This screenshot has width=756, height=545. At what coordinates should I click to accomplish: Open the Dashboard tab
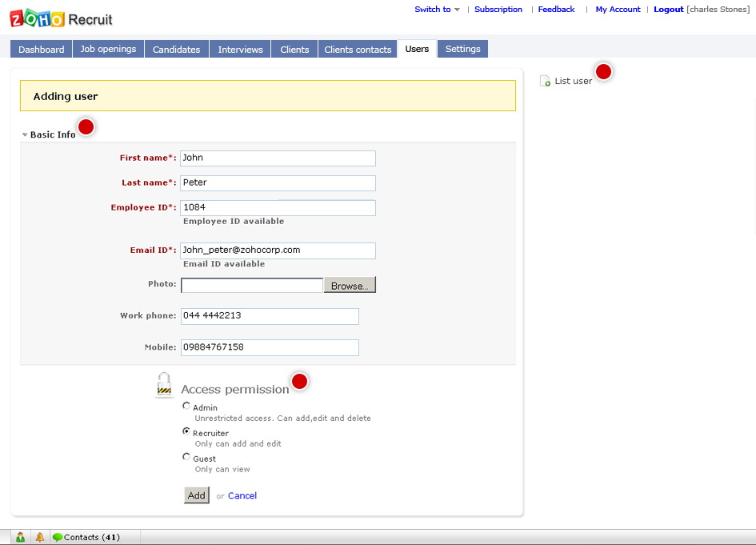click(42, 49)
